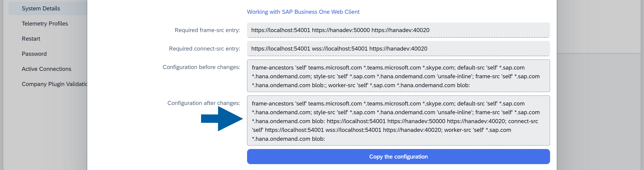The height and width of the screenshot is (170, 644).
Task: Open the Password section
Action: [34, 54]
